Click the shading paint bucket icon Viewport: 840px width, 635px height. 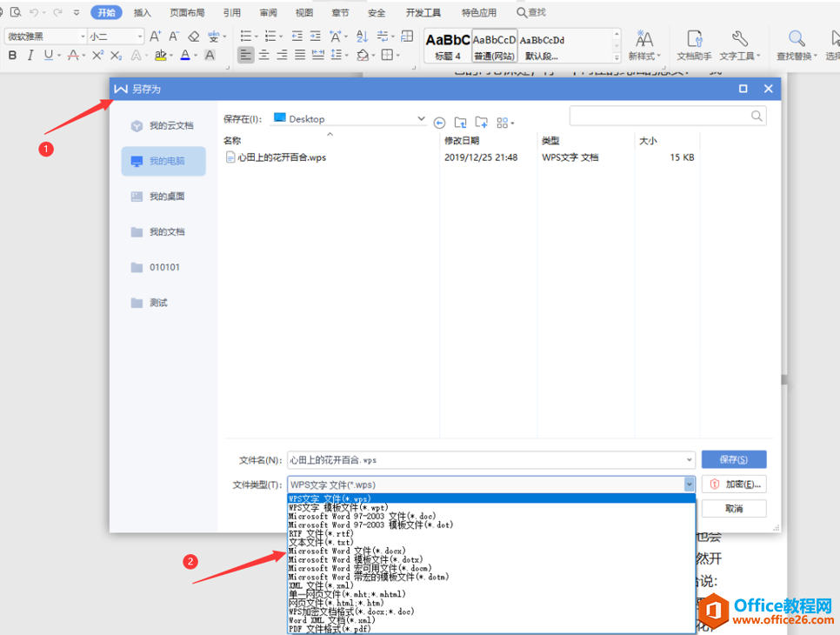[363, 55]
